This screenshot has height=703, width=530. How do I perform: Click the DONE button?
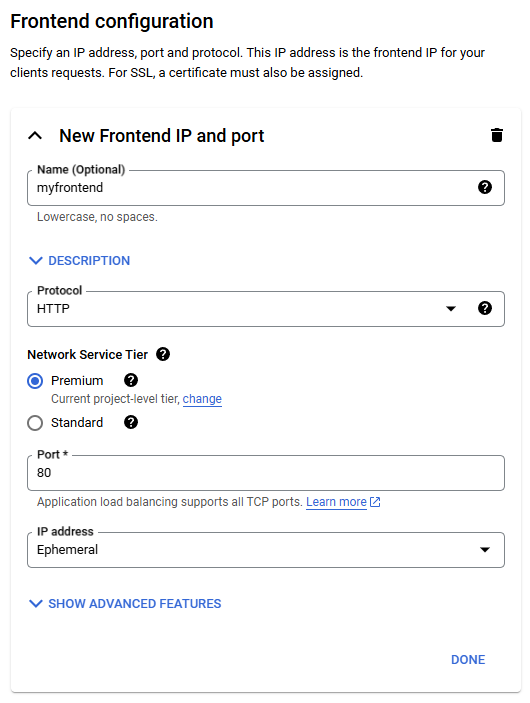pyautogui.click(x=468, y=660)
